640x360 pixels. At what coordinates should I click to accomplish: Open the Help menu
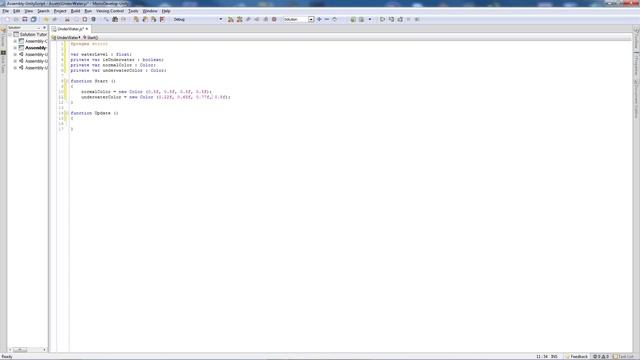166,11
